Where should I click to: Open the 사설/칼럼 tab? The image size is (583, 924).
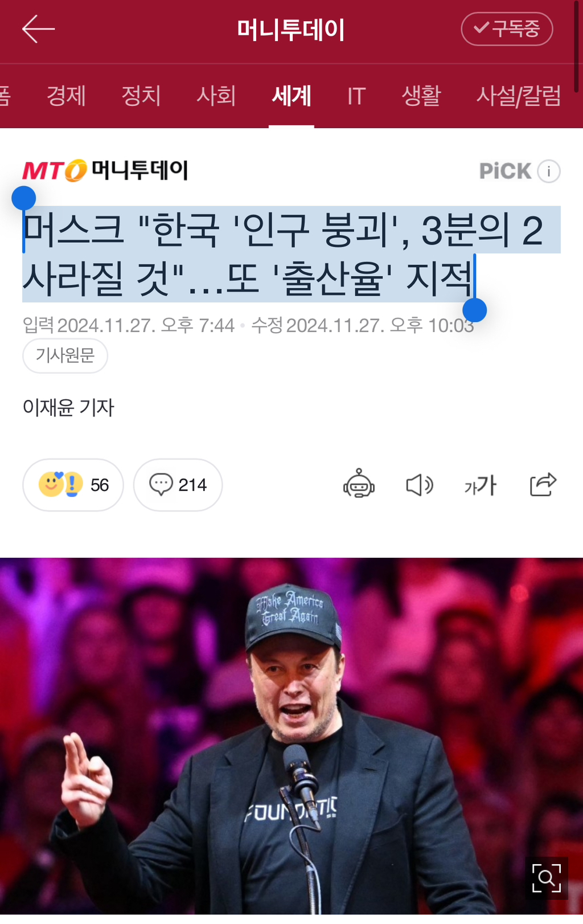(x=519, y=95)
